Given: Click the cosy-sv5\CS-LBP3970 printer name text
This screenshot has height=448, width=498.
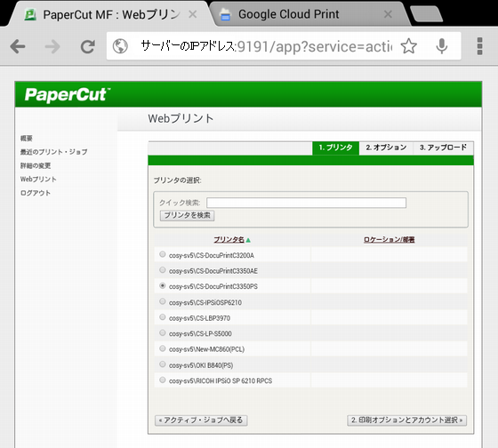Looking at the screenshot, I should pos(199,318).
